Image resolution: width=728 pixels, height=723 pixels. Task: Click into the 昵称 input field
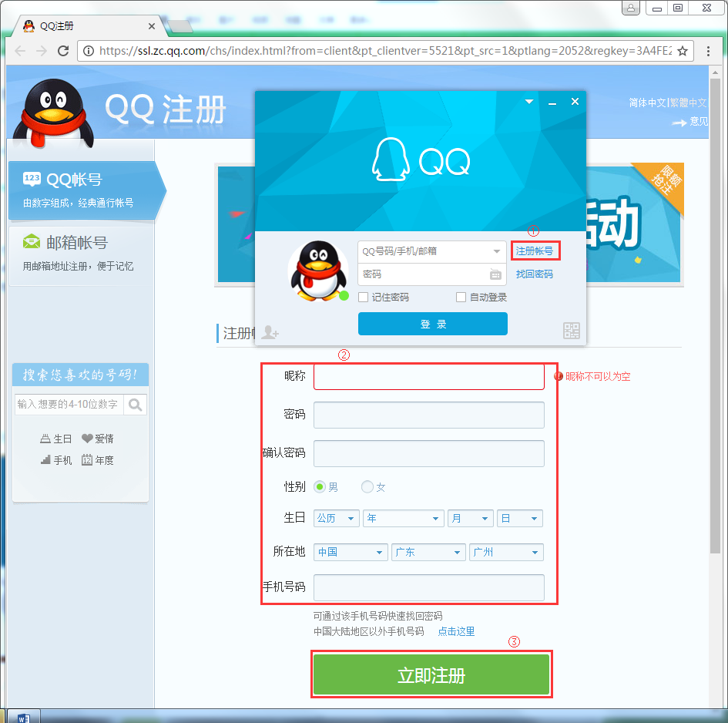pos(428,377)
